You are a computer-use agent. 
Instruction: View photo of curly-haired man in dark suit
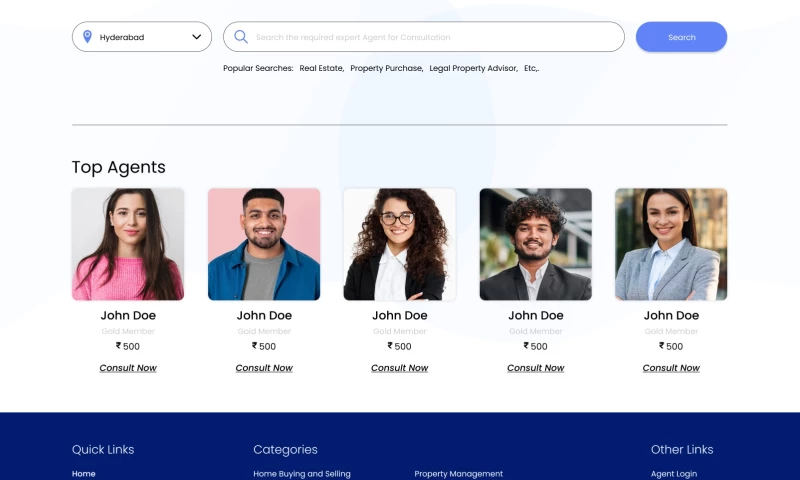[536, 244]
